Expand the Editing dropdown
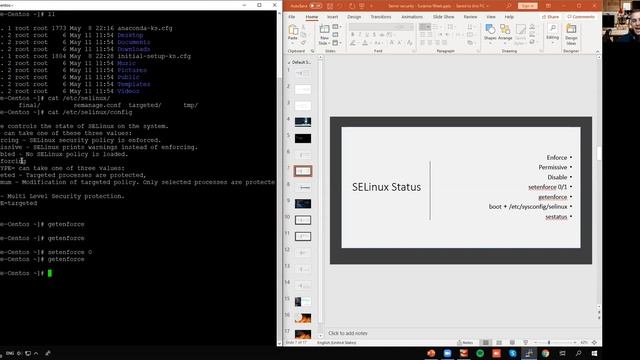Viewport: 640px width, 360px height. tap(552, 42)
